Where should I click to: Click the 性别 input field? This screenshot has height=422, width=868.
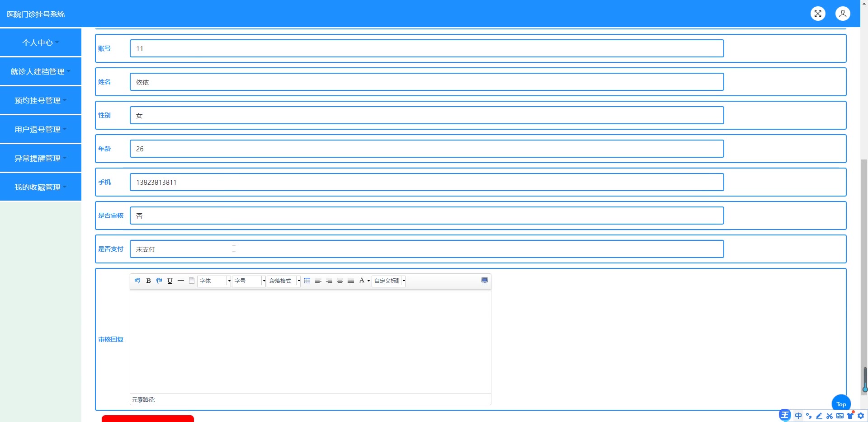tap(427, 115)
